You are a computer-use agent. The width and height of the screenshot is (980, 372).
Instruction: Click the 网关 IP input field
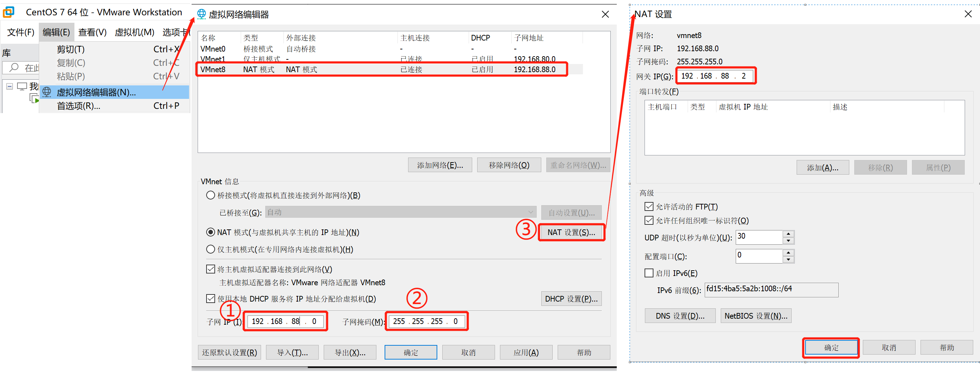(715, 76)
